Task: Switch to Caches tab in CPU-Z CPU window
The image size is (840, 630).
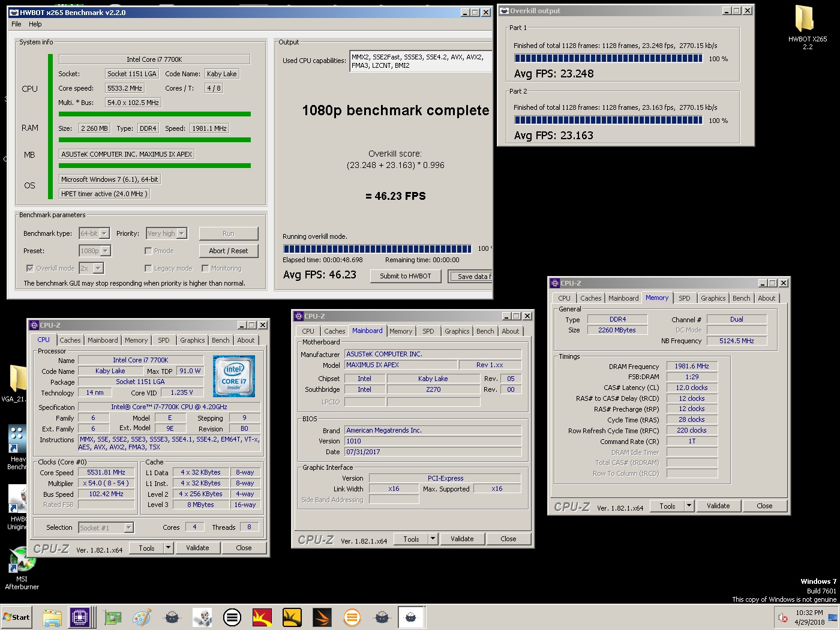Action: click(70, 340)
